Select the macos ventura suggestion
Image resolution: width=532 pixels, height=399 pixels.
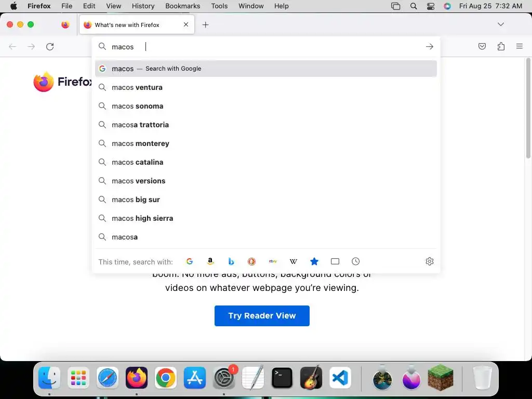[266, 87]
